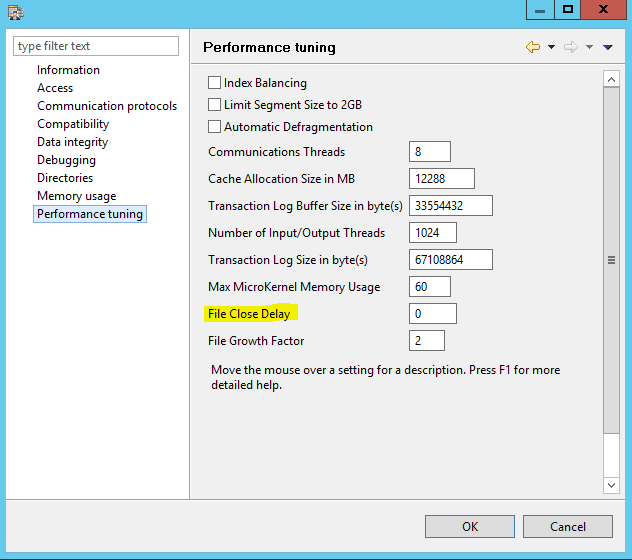Select Memory usage in the sidebar
The height and width of the screenshot is (560, 632).
coord(76,196)
